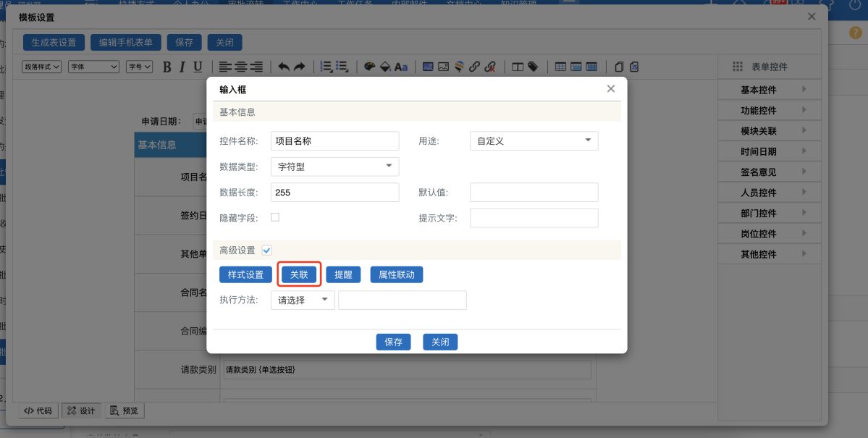Switch to the 代码 view tab
Image resolution: width=868 pixels, height=438 pixels.
coord(38,410)
